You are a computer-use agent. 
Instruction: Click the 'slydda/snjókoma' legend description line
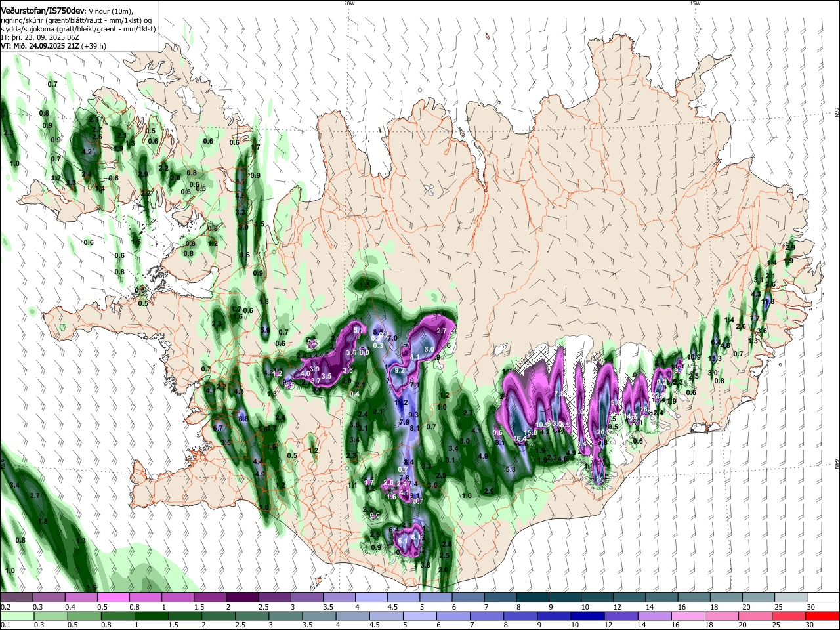[x=78, y=30]
